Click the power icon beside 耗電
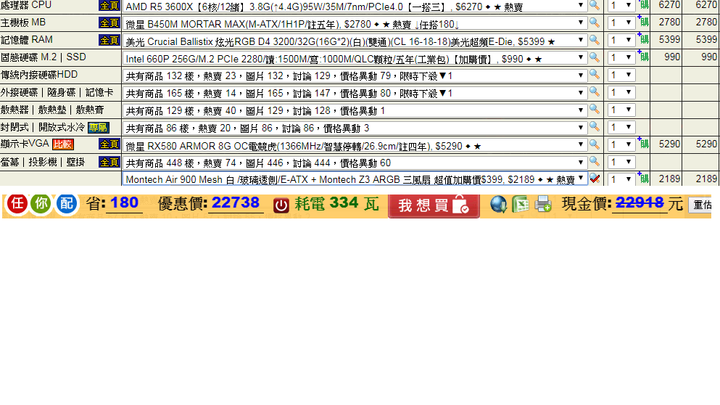The height and width of the screenshot is (405, 720). pos(281,205)
